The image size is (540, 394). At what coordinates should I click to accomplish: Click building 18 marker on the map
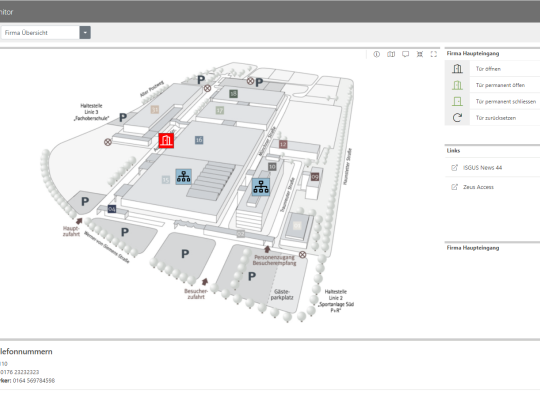pos(233,94)
